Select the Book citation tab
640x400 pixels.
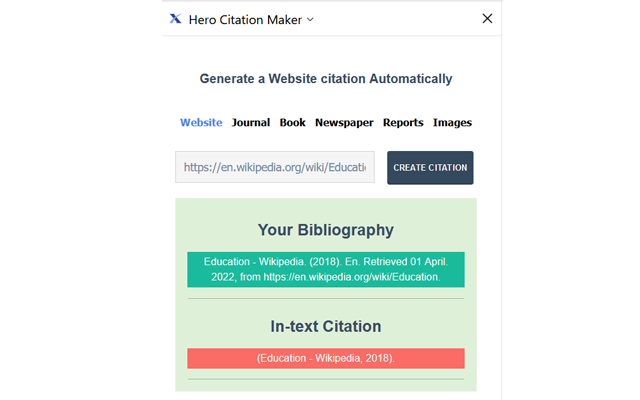click(x=292, y=123)
